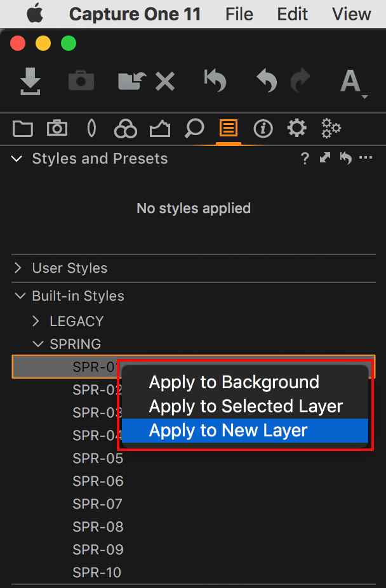386x588 pixels.
Task: Select the SPR-01 style
Action: tap(194, 367)
